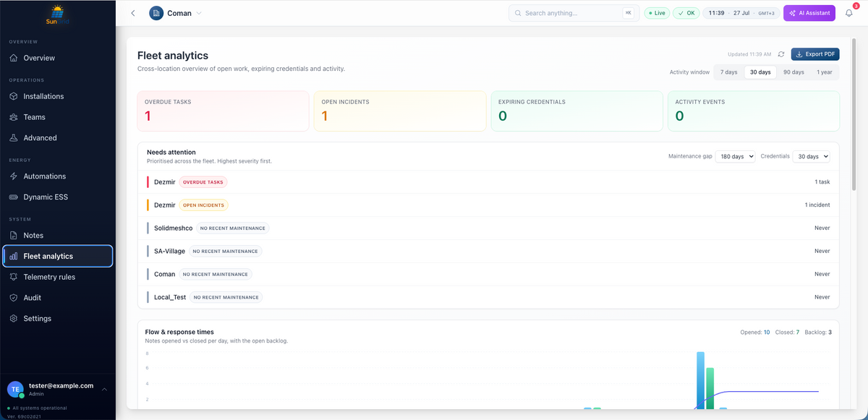Open the Credentials 30 days dropdown

811,156
